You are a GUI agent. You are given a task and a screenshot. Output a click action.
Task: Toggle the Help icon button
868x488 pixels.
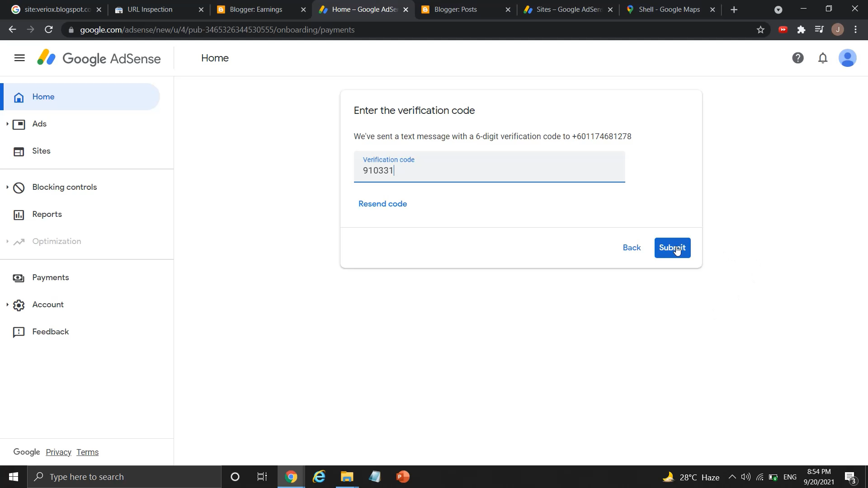(x=798, y=58)
